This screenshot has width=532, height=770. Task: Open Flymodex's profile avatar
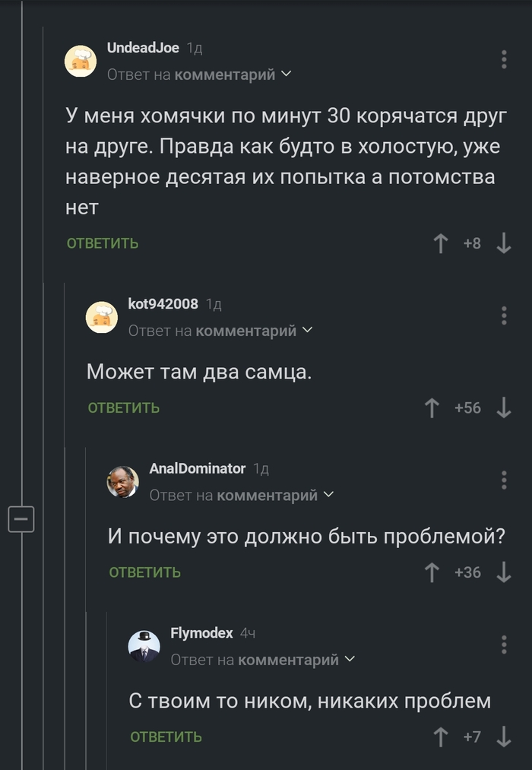[144, 645]
